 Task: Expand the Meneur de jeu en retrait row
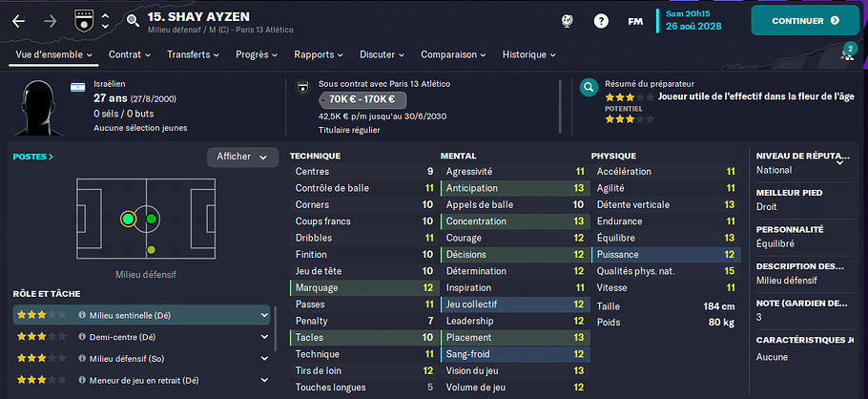[x=264, y=380]
